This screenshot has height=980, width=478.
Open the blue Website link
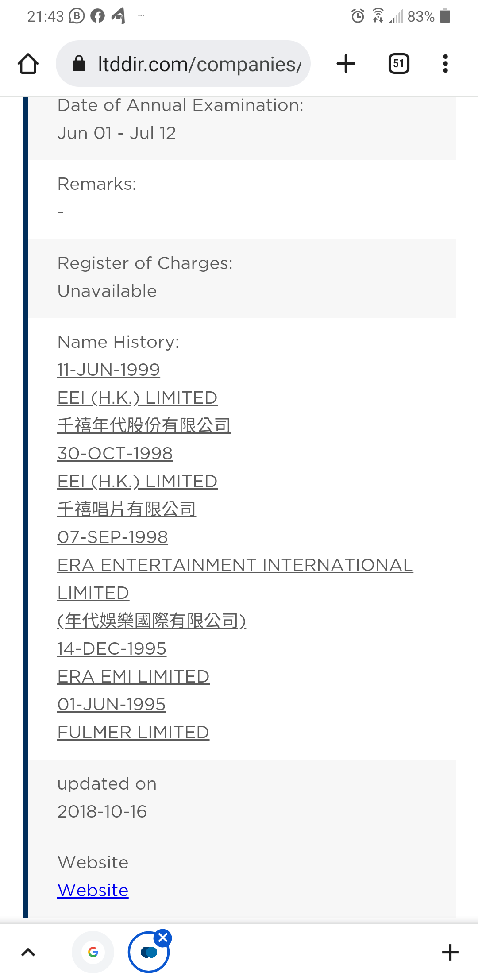pyautogui.click(x=93, y=890)
